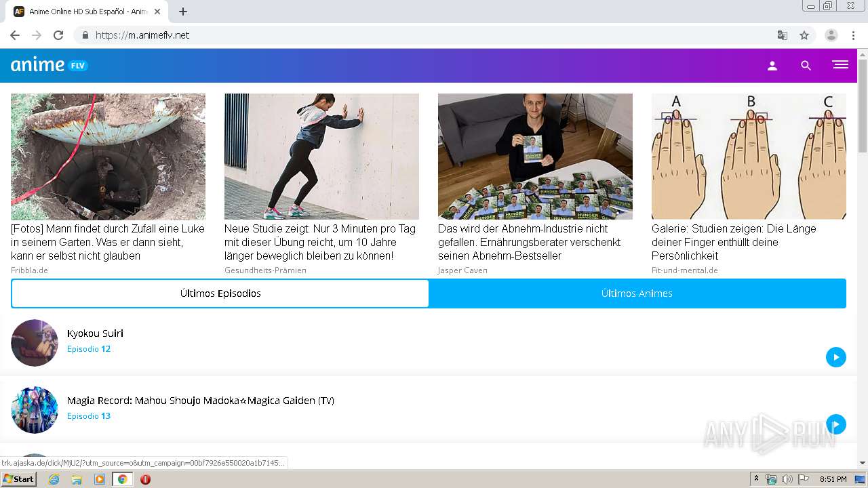
Task: Open the Hunger book ad image
Action: pos(535,157)
